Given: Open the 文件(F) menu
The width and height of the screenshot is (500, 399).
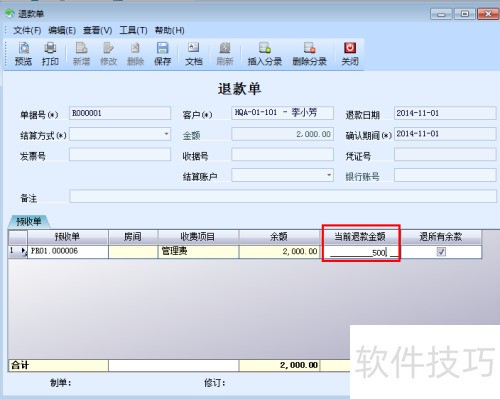Looking at the screenshot, I should [27, 31].
